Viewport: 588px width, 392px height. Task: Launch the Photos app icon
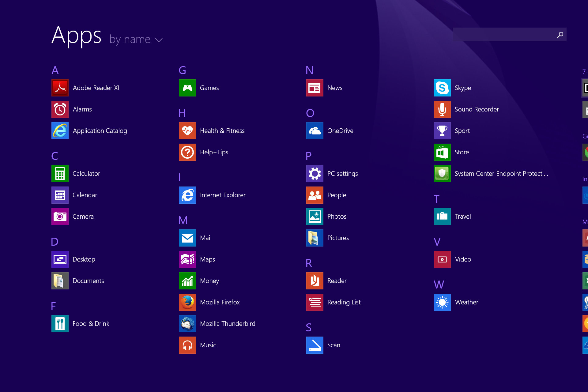tap(315, 217)
